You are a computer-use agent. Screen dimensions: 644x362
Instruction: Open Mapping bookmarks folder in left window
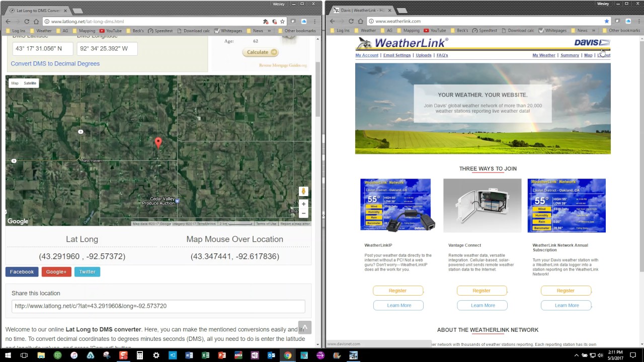click(84, 31)
